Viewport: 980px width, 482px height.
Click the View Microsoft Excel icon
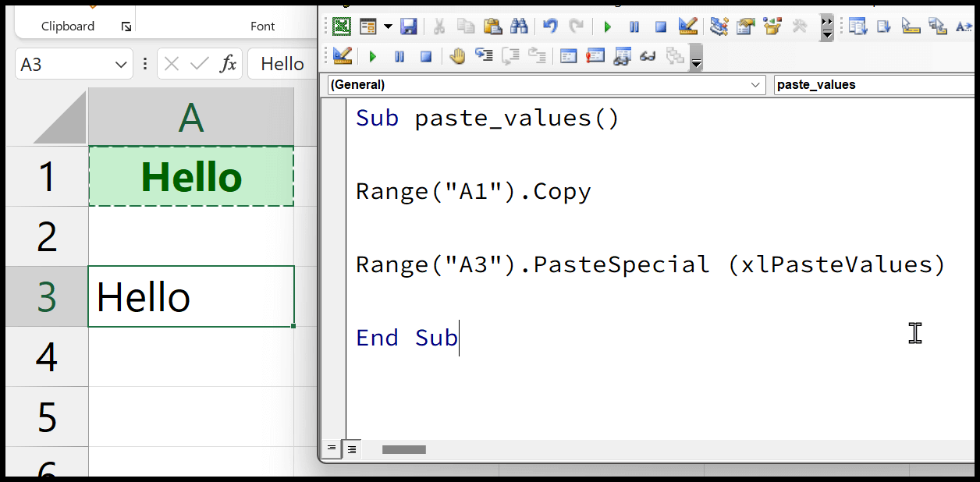click(x=341, y=27)
